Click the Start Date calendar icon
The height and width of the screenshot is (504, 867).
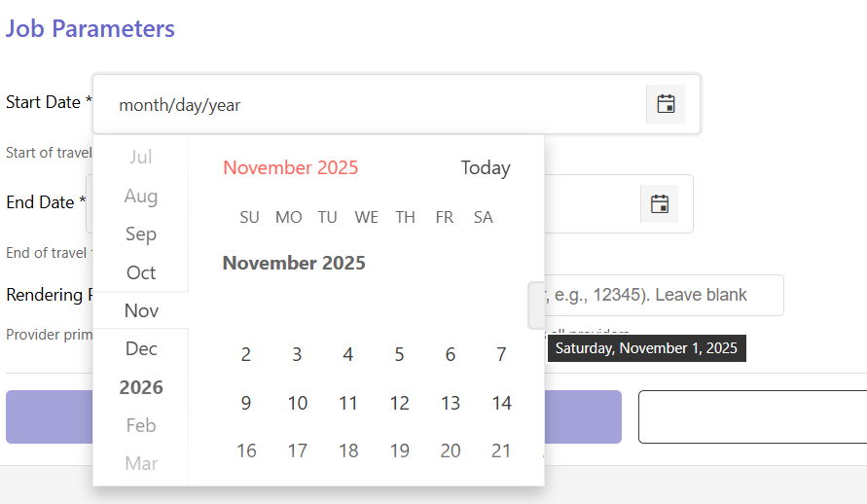(x=666, y=104)
